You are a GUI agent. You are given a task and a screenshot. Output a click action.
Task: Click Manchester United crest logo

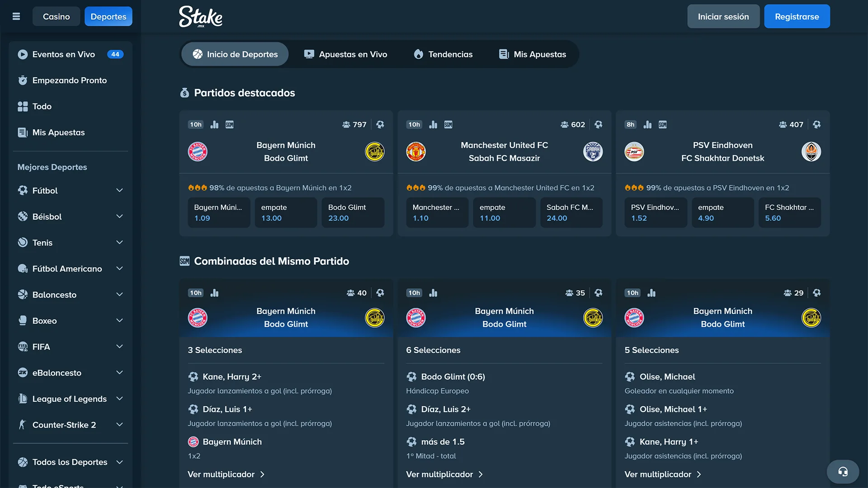point(416,152)
